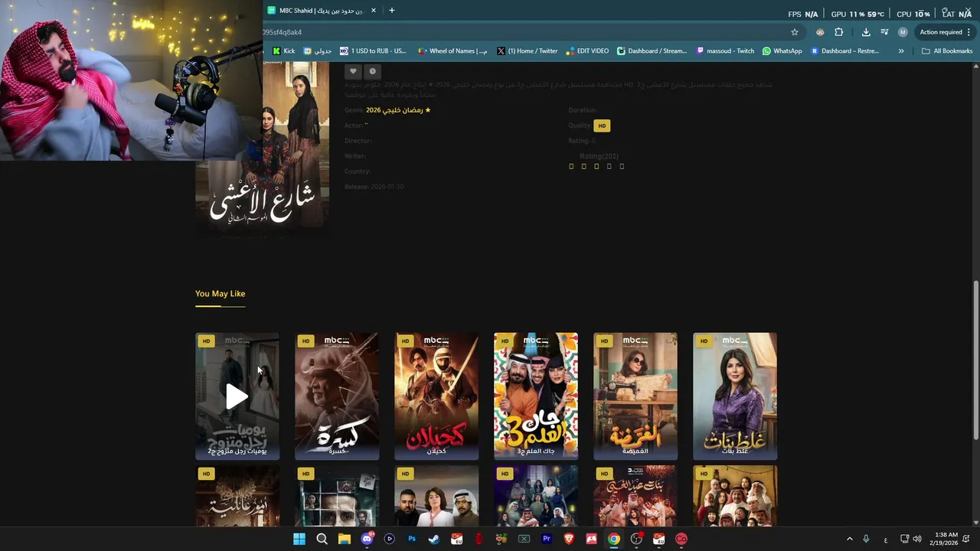Open the browser Extensions puzzle icon
The width and height of the screenshot is (980, 551).
[x=839, y=32]
